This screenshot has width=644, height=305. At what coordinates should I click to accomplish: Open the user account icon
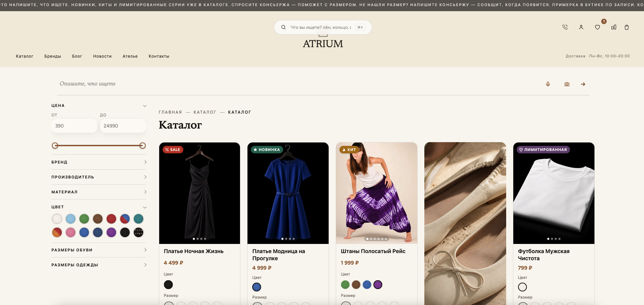[x=581, y=27]
